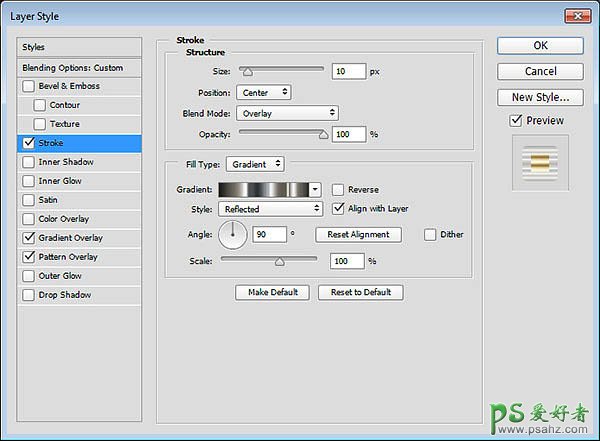
Task: Expand the Blend Mode dropdown
Action: (287, 113)
